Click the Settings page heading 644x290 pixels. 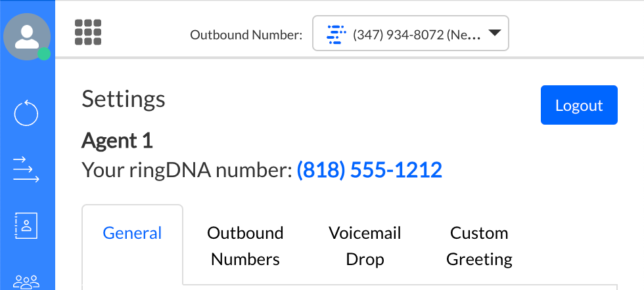pyautogui.click(x=124, y=99)
